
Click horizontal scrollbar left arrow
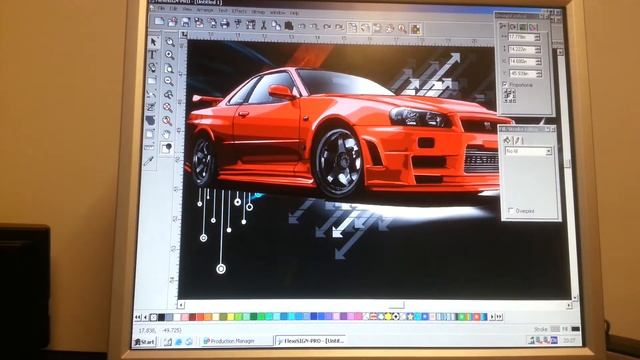click(x=181, y=305)
